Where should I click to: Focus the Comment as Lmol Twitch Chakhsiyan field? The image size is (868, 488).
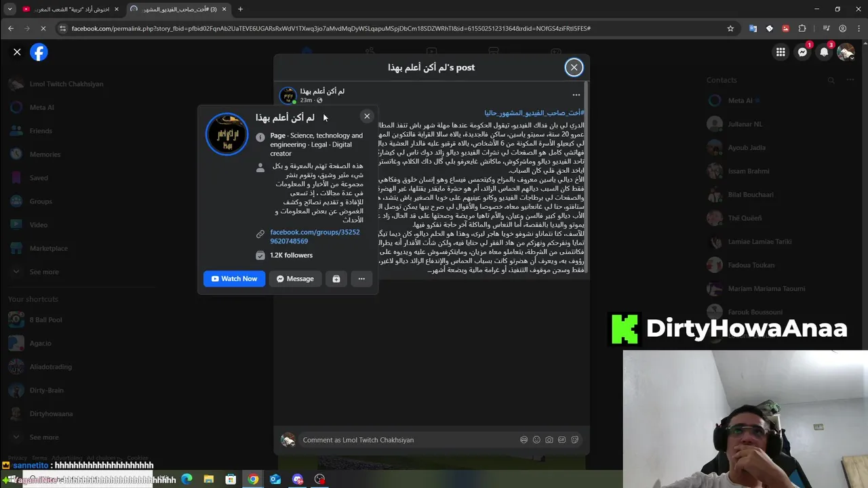410,440
